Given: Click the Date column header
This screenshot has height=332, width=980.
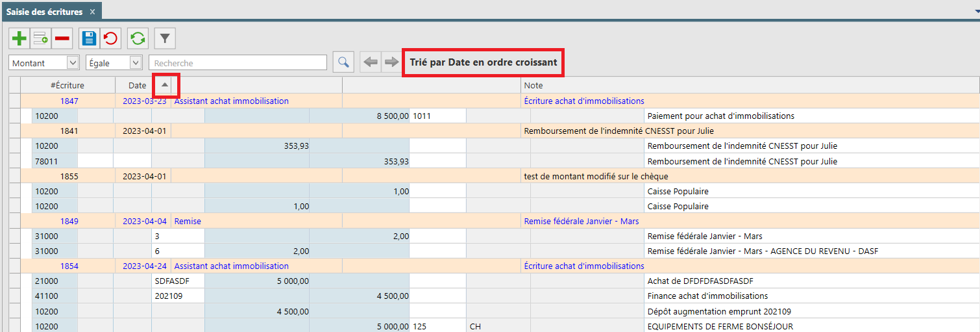Looking at the screenshot, I should point(137,85).
